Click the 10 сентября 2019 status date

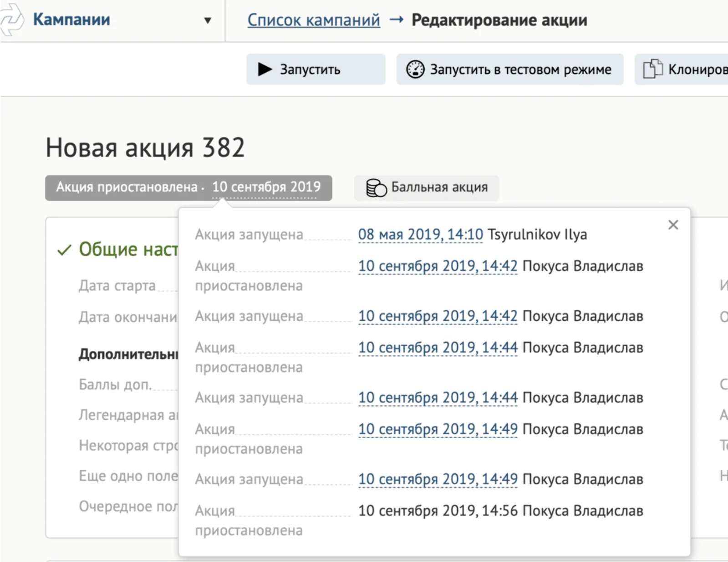[266, 187]
